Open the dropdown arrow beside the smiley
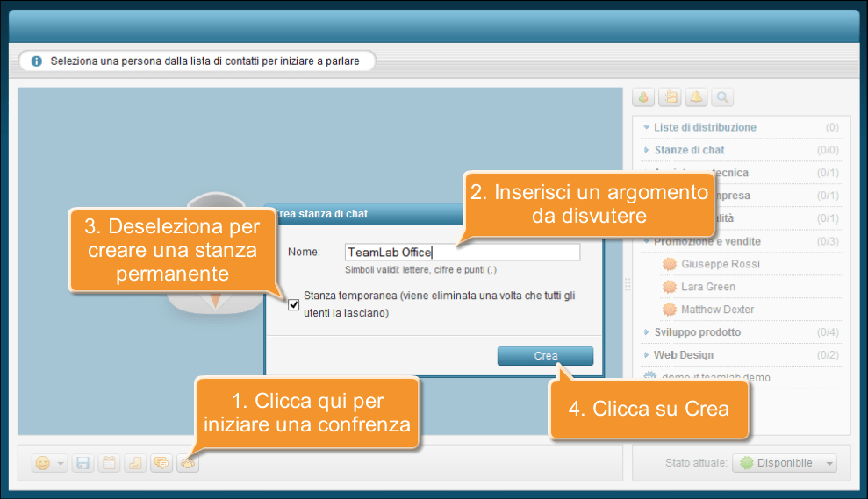 (61, 464)
